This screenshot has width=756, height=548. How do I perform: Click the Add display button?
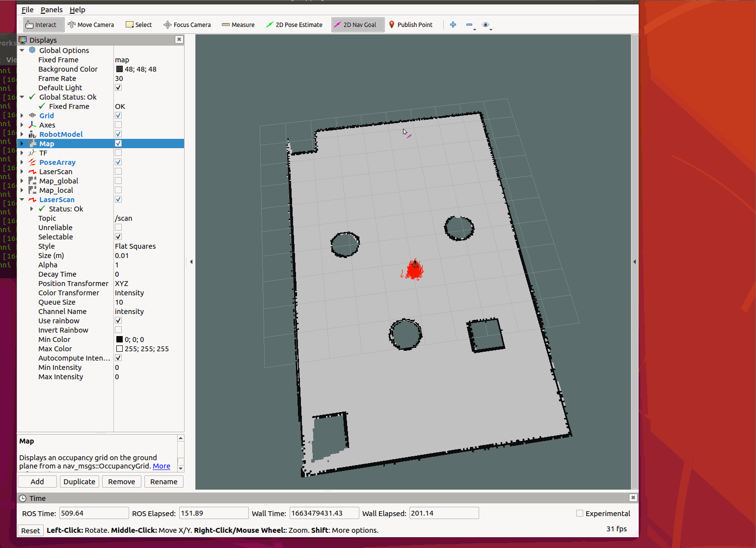pos(37,482)
